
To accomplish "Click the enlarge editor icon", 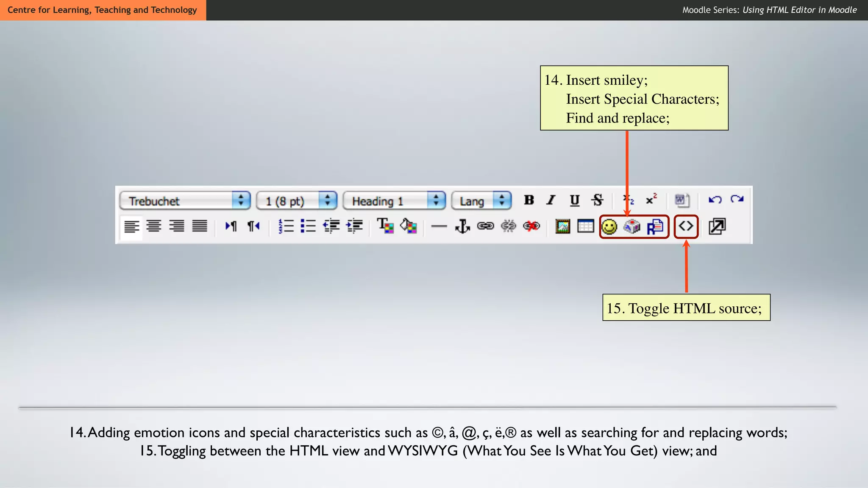I will click(717, 226).
